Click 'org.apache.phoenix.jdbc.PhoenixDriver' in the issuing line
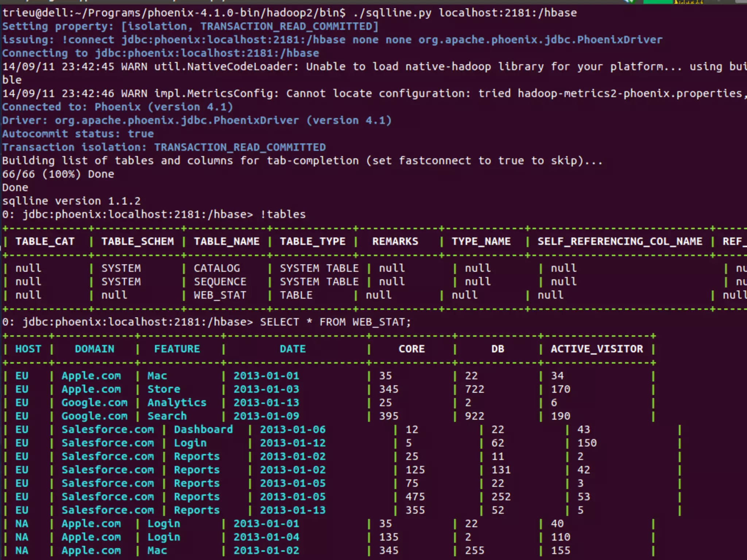 (540, 40)
